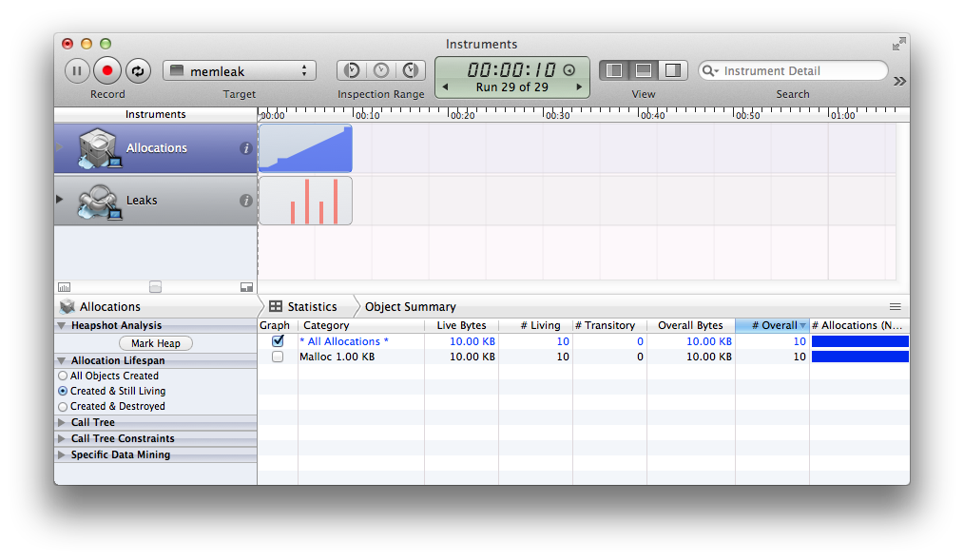Click the bottom mini-view toggle icon
964x560 pixels.
click(246, 287)
